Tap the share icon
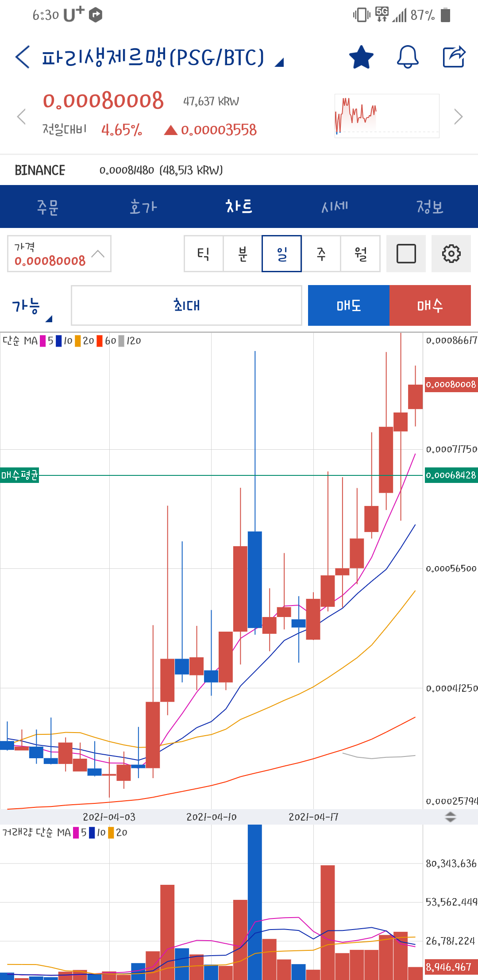478x980 pixels. pyautogui.click(x=455, y=57)
